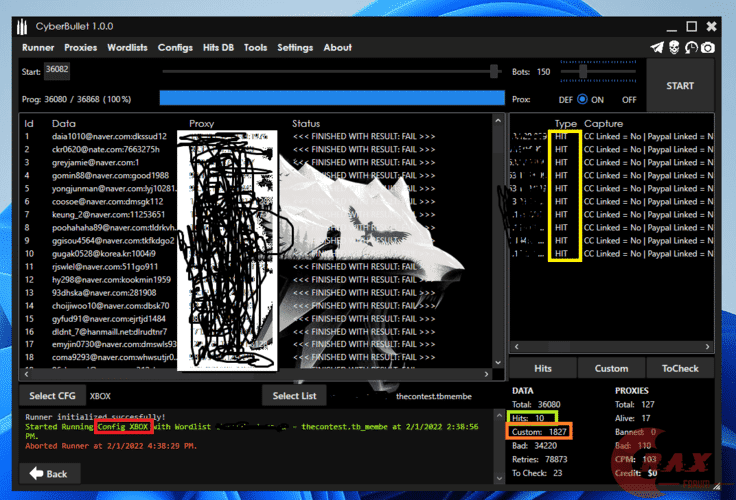
Task: Click the thecontest.tbmembe wordlist name
Action: (434, 396)
